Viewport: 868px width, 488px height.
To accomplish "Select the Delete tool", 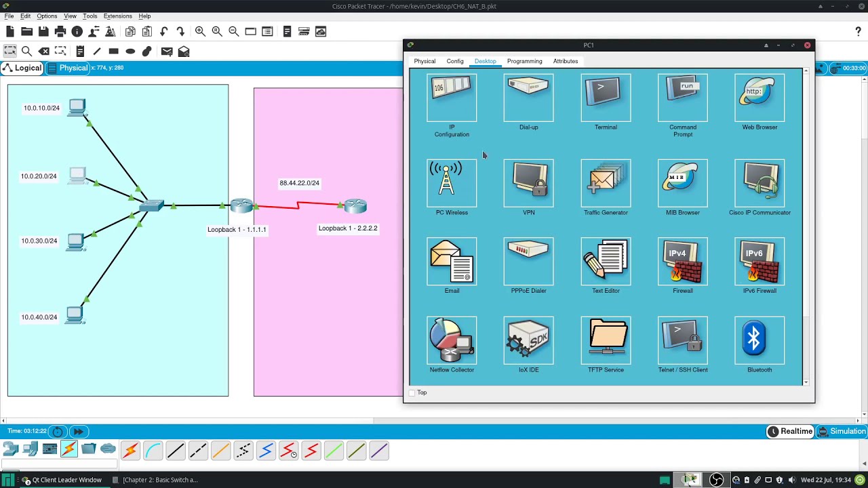I will point(44,51).
